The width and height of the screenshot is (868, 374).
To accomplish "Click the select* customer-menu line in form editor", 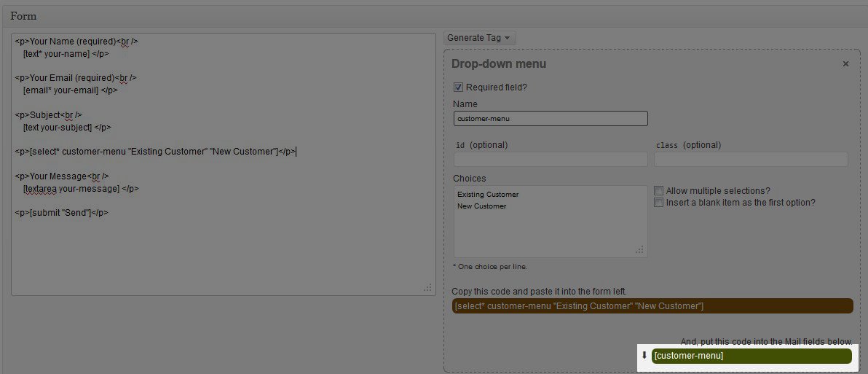I will tap(155, 152).
